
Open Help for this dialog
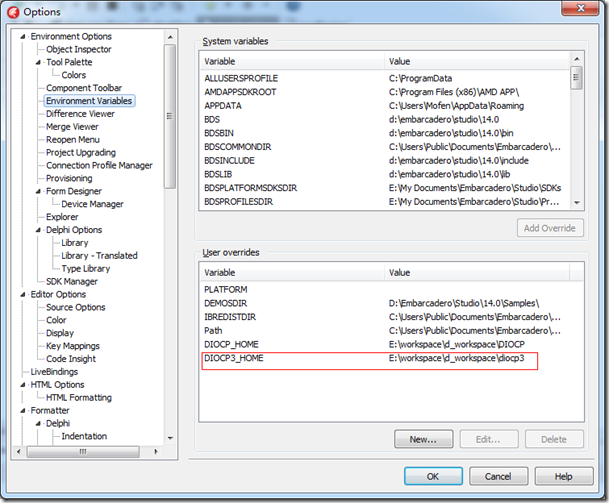tap(564, 476)
